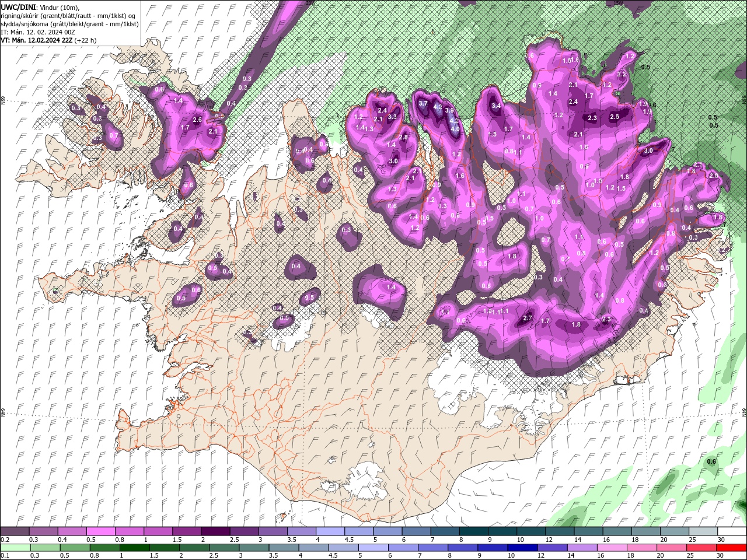
Task: Click the 4.0 snowfall value on the map
Action: (x=455, y=129)
